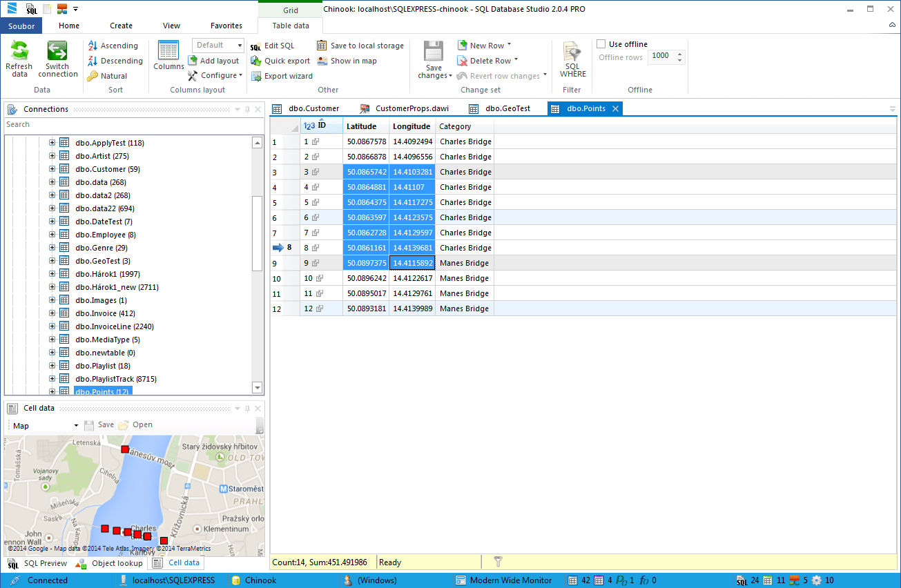Pin the Connections panel
Screen dimensions: 901x588
[x=247, y=110]
